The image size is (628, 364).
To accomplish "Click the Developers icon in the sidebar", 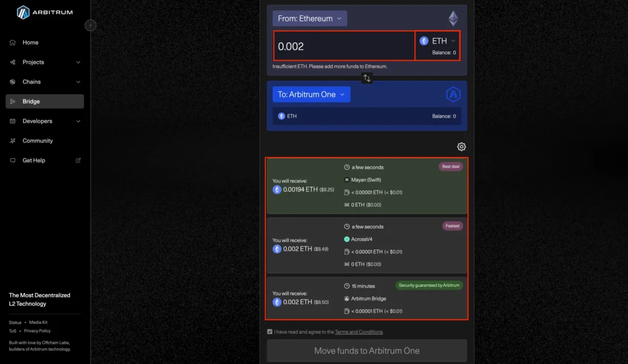I will 13,121.
